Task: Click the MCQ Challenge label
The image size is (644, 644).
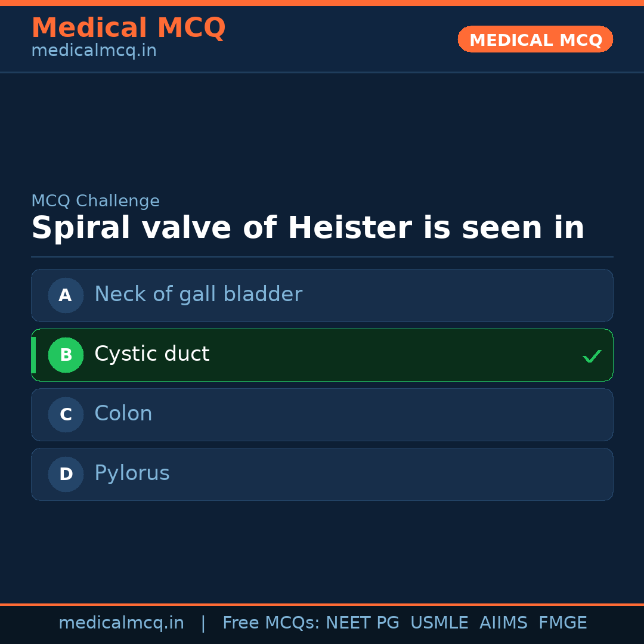Action: point(95,201)
